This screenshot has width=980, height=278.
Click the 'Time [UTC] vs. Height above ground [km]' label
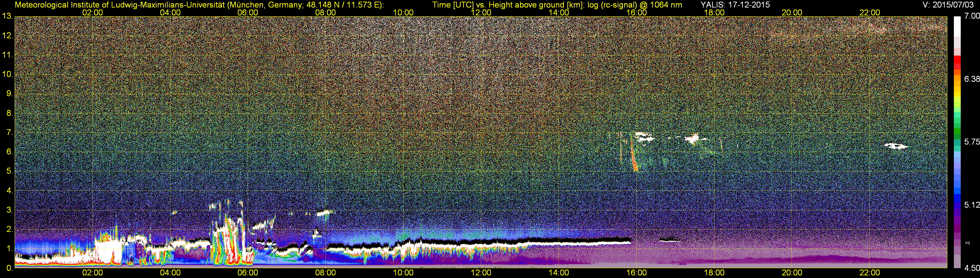click(x=508, y=5)
